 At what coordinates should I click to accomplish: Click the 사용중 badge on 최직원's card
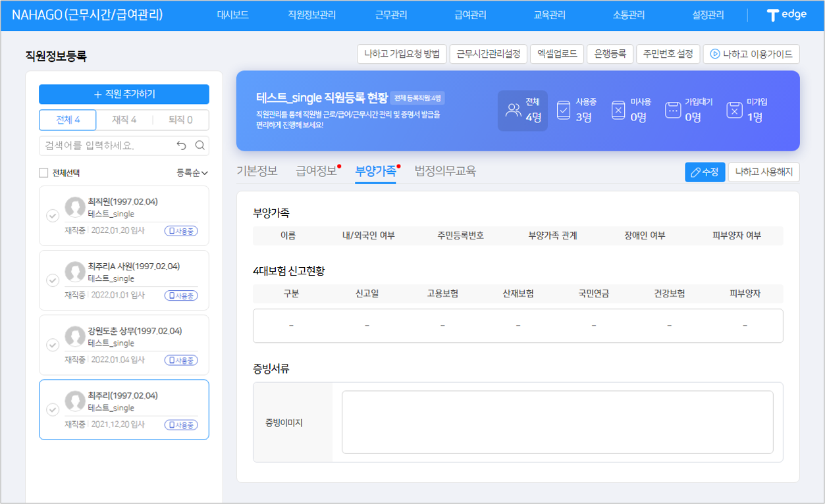point(181,231)
